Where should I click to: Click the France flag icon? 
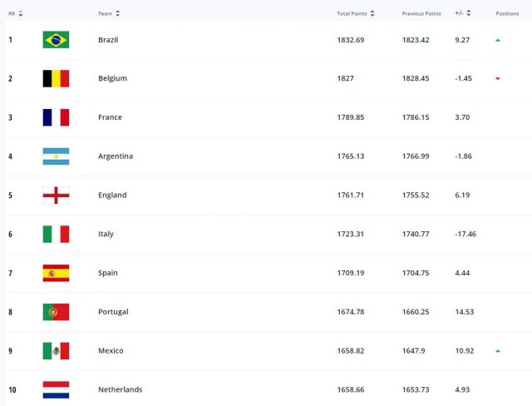point(56,117)
